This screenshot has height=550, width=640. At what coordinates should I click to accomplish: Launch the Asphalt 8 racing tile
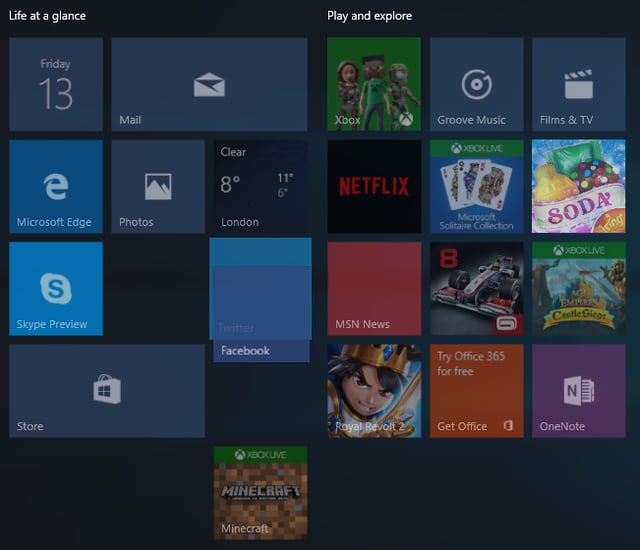point(477,288)
